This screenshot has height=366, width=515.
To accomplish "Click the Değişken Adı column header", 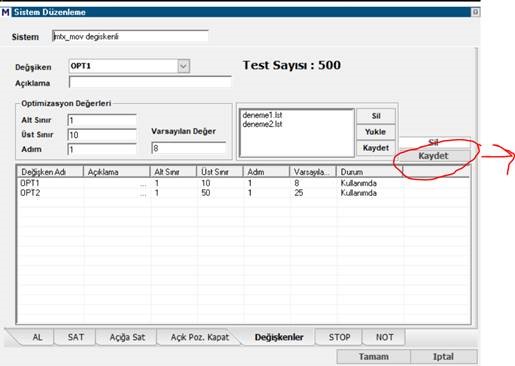I will click(x=50, y=172).
